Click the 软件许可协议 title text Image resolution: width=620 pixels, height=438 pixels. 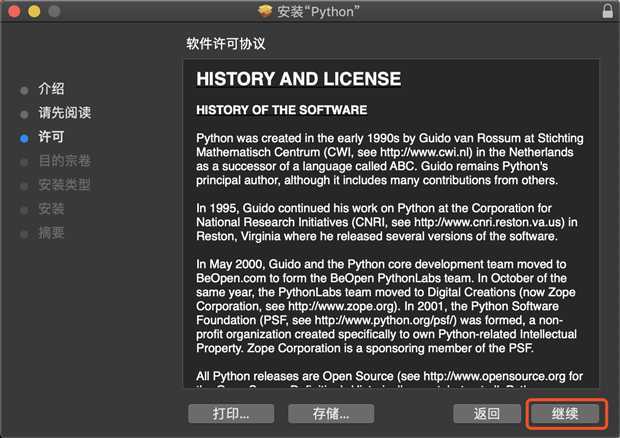click(x=226, y=43)
